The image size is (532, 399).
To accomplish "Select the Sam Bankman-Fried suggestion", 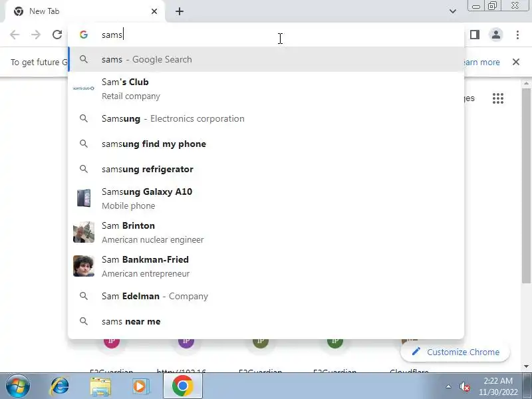I will pyautogui.click(x=266, y=267).
